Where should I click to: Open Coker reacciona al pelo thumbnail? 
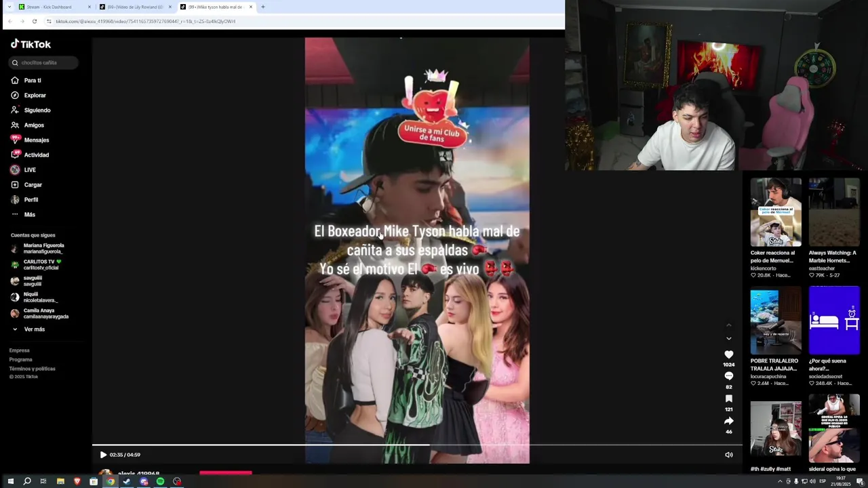pos(776,212)
